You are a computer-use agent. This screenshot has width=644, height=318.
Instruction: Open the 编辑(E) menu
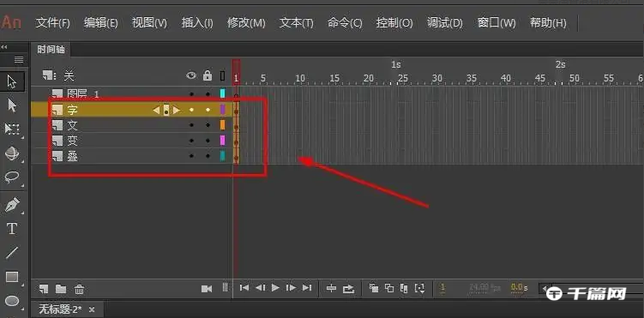tap(100, 23)
